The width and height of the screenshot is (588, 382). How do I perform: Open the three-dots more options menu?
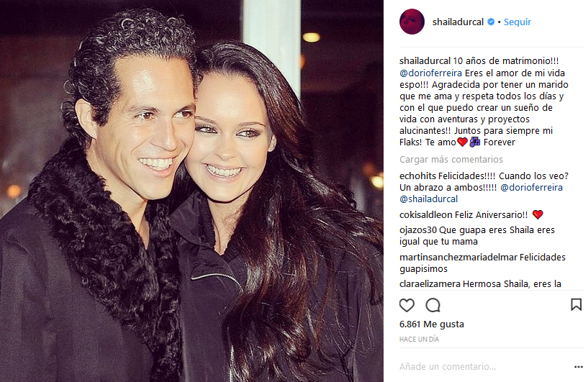[x=578, y=367]
